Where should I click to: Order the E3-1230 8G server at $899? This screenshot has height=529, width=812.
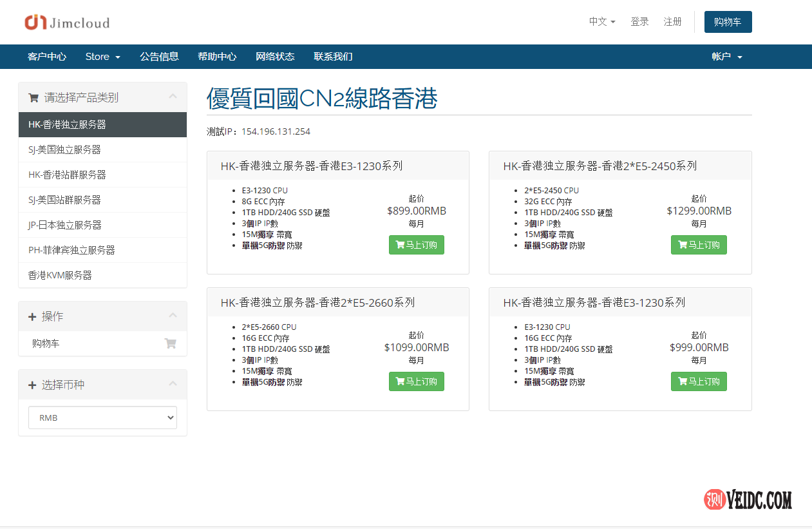[x=416, y=245]
